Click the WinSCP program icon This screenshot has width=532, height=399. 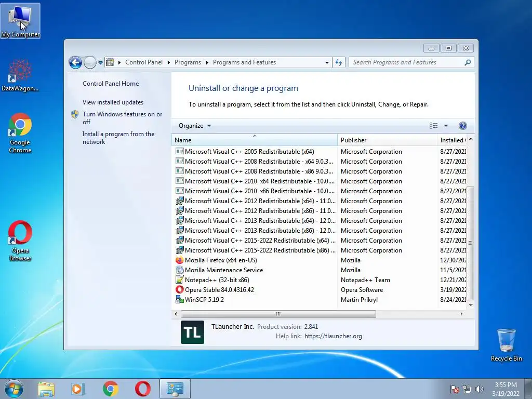179,300
